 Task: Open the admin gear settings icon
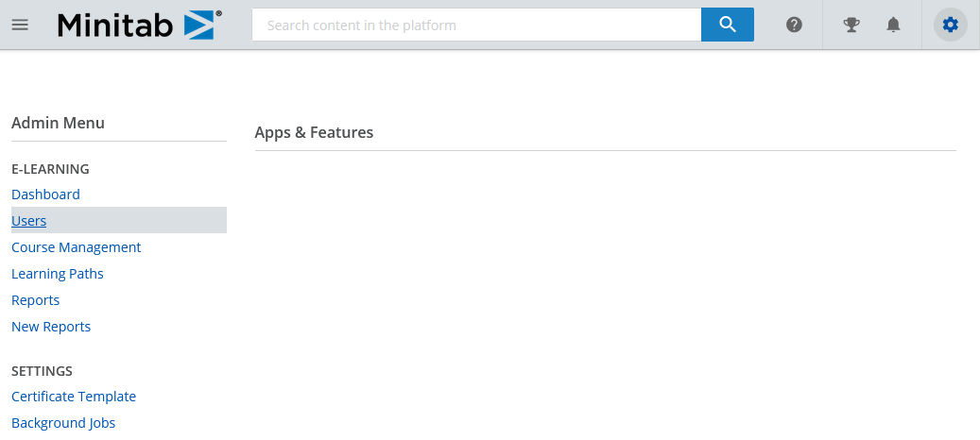[x=950, y=25]
